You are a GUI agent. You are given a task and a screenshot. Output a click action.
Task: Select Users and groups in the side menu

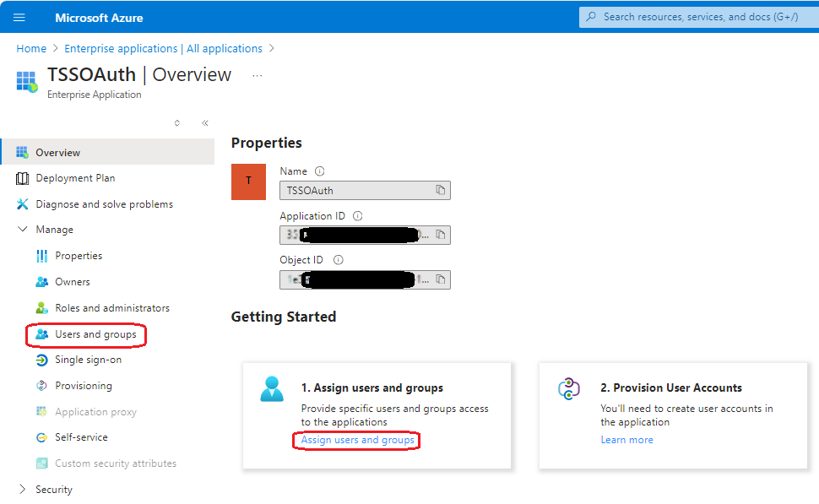tap(95, 334)
